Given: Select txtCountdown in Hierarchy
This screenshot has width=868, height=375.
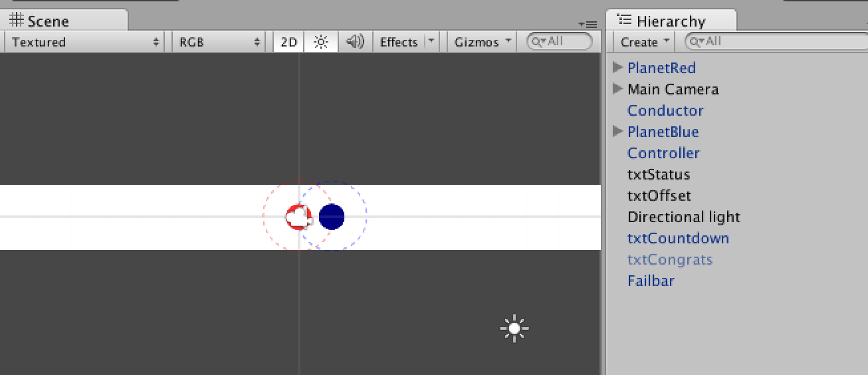Looking at the screenshot, I should click(678, 238).
